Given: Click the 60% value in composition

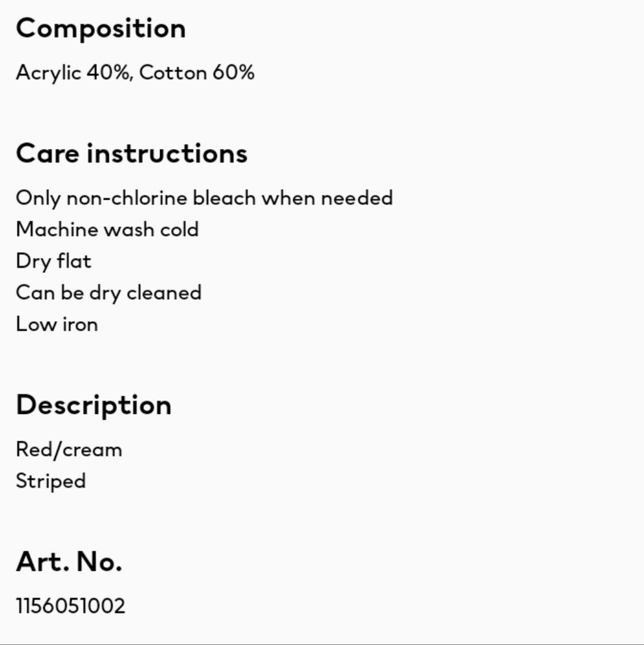Looking at the screenshot, I should tap(234, 73).
